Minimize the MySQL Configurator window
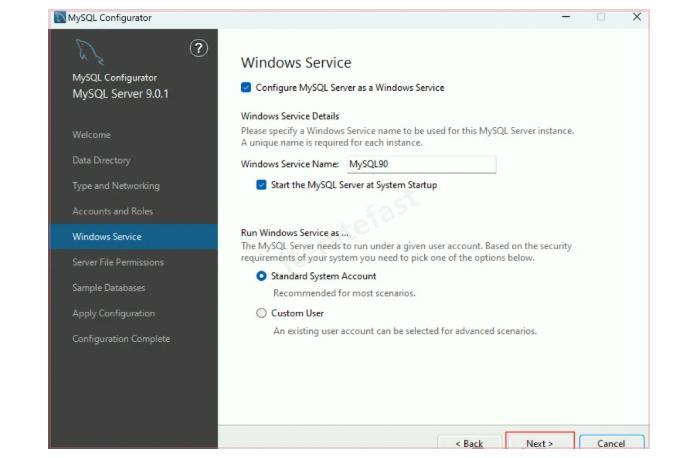The width and height of the screenshot is (699, 458). [x=566, y=17]
